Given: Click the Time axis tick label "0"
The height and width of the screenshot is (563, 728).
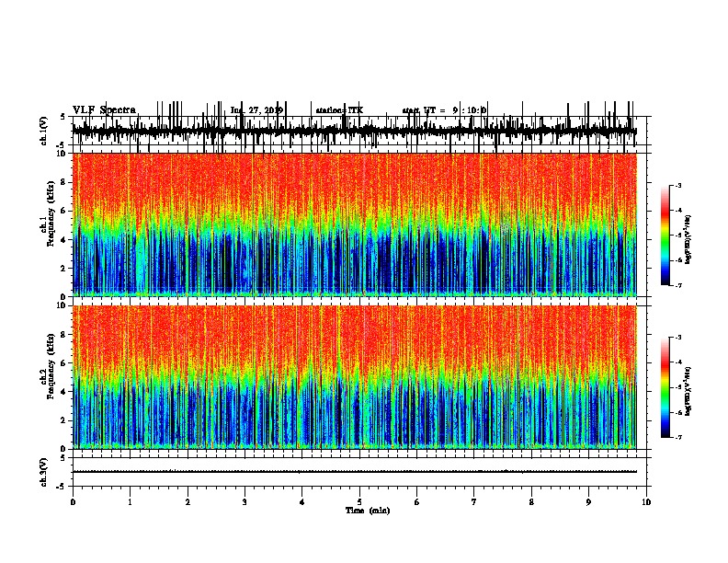Looking at the screenshot, I should click(73, 502).
